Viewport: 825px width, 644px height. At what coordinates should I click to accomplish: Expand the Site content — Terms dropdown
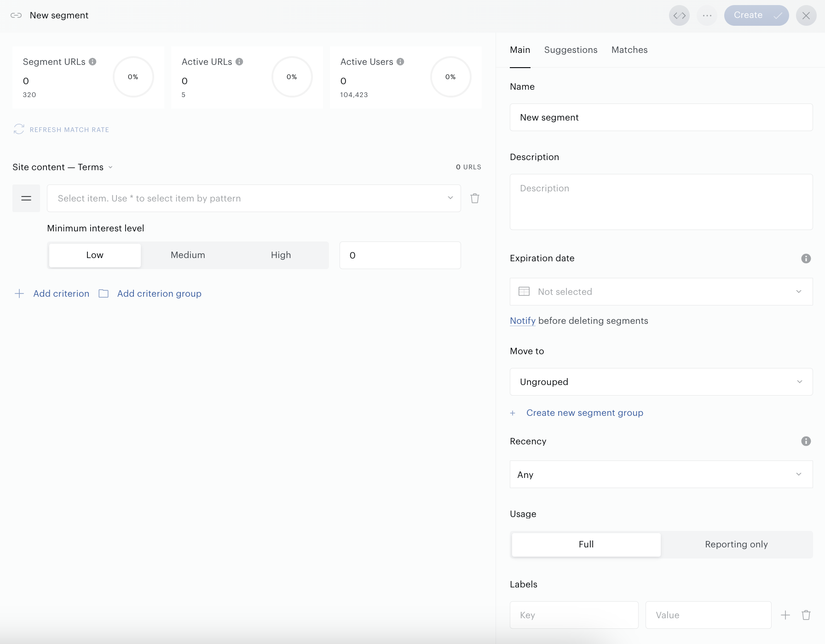(x=63, y=167)
